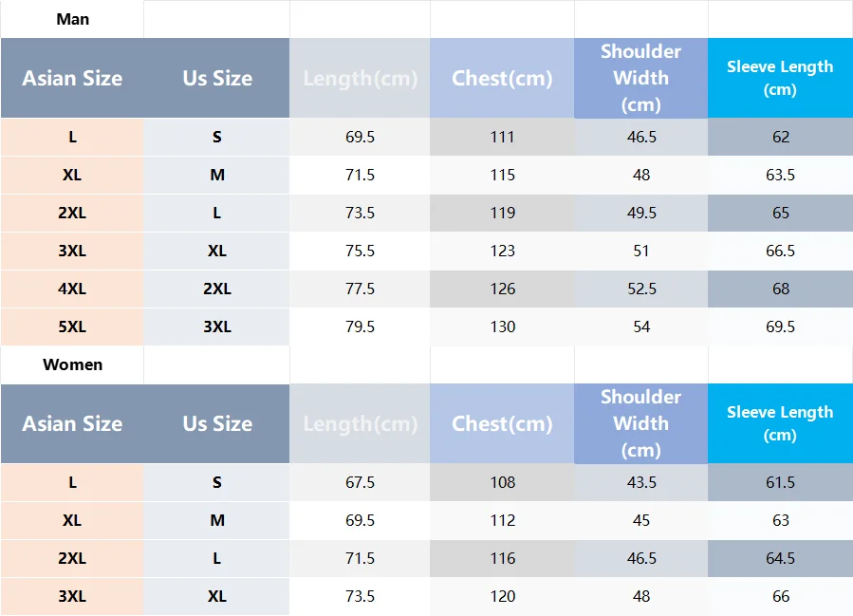
Task: Click Us Size header in Women table
Action: pyautogui.click(x=217, y=423)
